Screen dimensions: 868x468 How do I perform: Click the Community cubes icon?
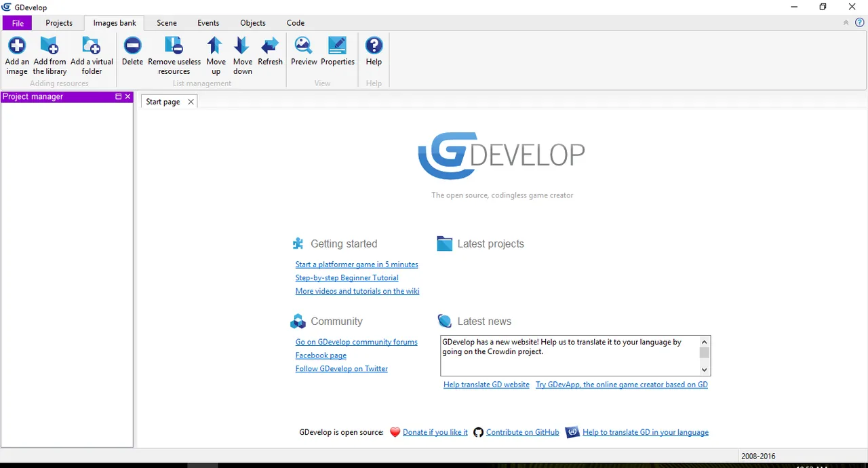[x=298, y=321]
